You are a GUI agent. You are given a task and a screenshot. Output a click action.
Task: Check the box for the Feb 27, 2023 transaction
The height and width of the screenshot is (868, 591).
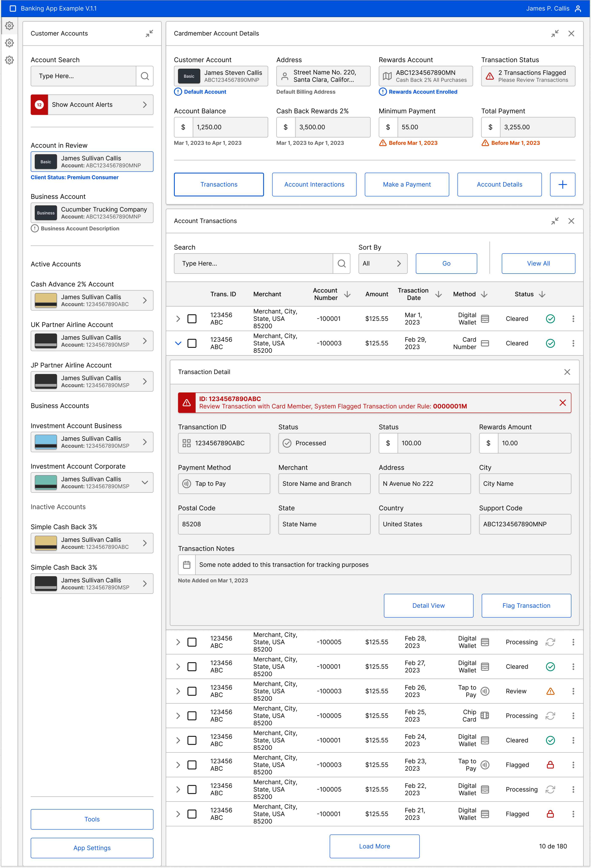[192, 667]
